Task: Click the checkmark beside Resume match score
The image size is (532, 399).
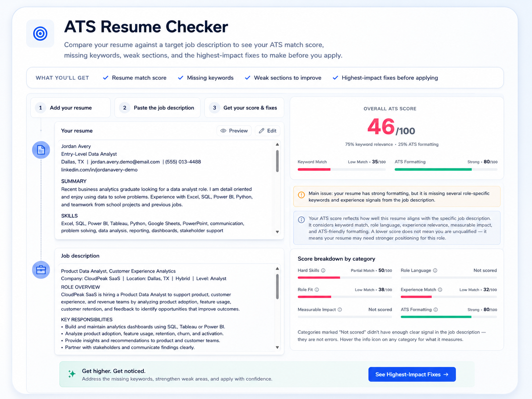Action: pos(105,78)
